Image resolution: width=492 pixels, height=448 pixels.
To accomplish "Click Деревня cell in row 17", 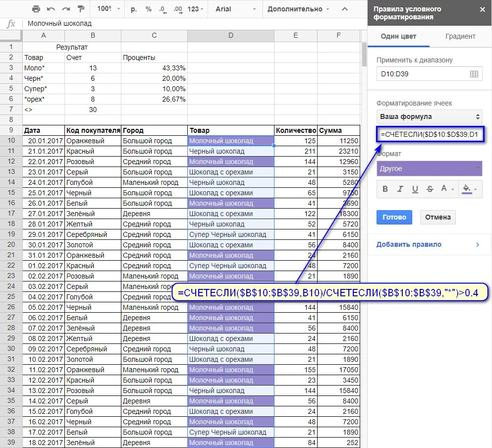I will coord(154,214).
